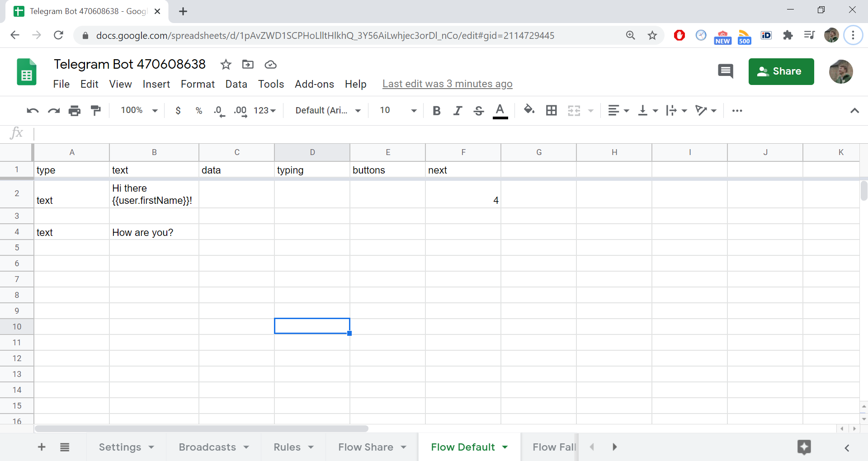Screen dimensions: 868x461
Task: Open the fill color picker
Action: click(529, 110)
